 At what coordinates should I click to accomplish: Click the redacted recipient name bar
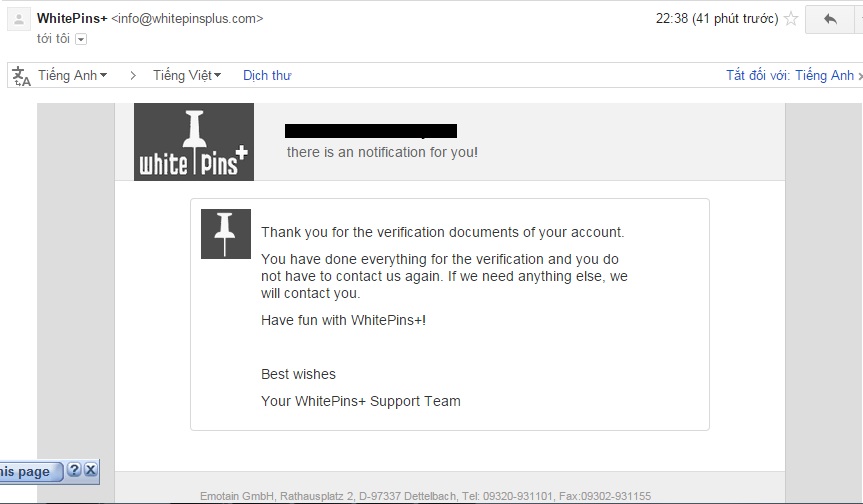(371, 131)
